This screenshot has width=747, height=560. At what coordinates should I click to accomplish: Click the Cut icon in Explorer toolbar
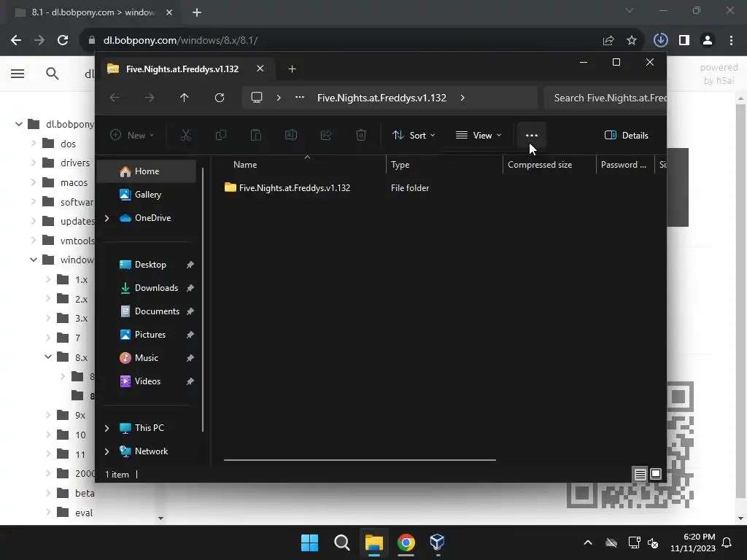click(186, 135)
